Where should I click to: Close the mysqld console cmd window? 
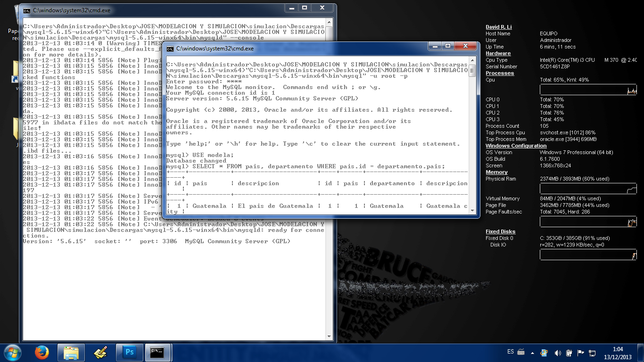tap(322, 8)
